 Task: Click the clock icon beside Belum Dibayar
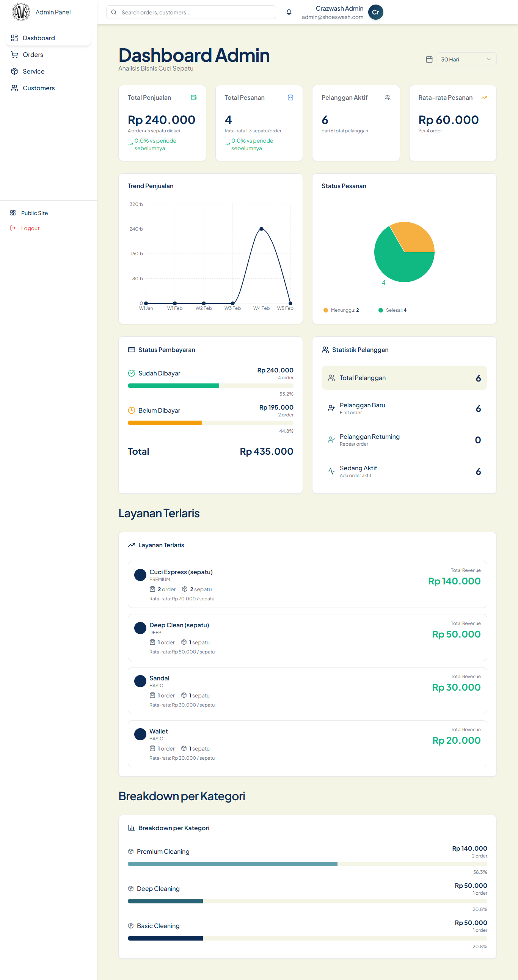point(132,410)
